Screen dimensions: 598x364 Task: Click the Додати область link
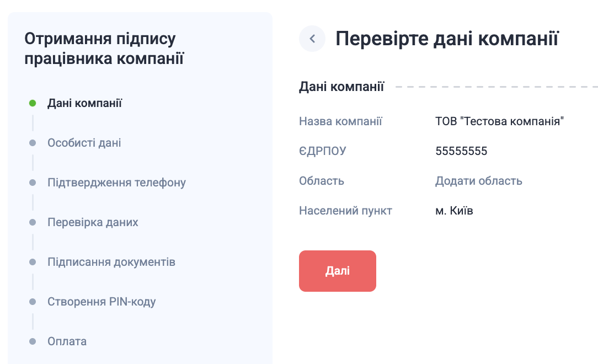478,181
